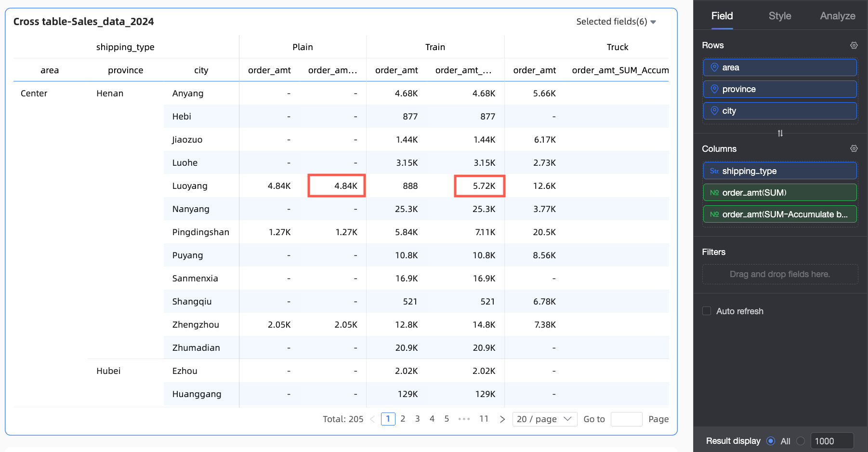Click the shipping_type string type icon

pos(714,171)
